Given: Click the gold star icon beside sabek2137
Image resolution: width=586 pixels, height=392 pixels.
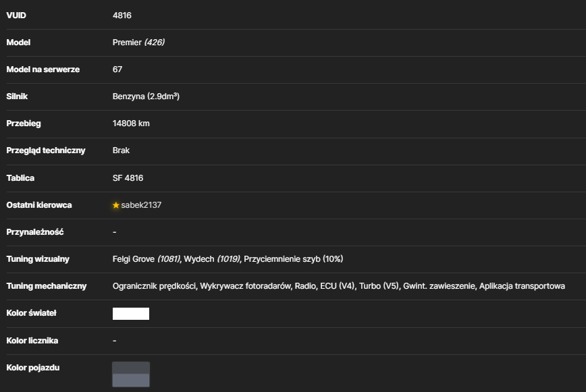Looking at the screenshot, I should pyautogui.click(x=116, y=205).
